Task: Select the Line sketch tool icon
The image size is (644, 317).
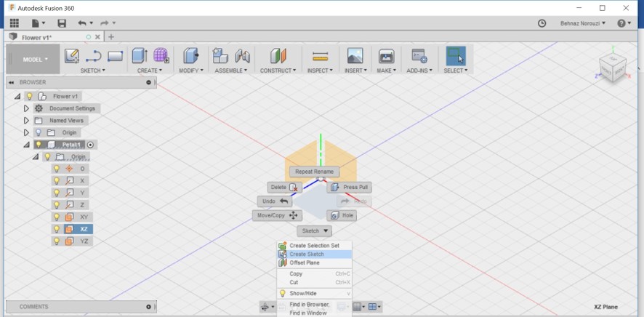Action: pos(94,56)
